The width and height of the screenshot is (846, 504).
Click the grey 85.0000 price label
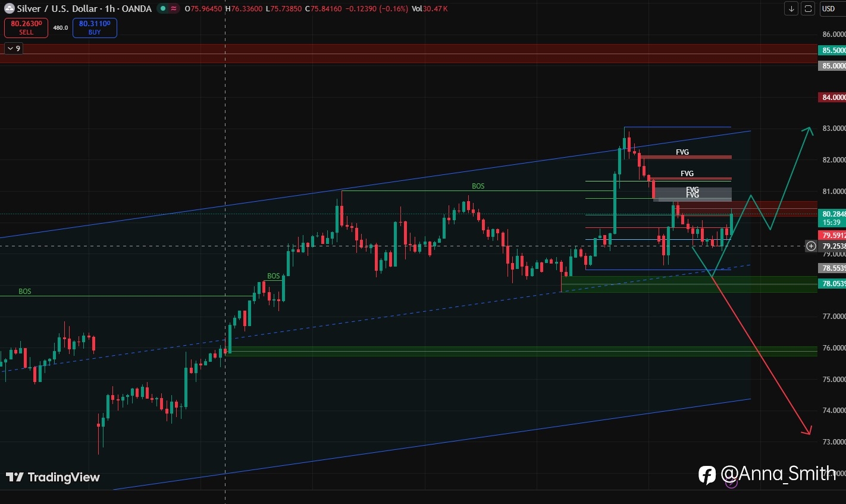pos(832,66)
